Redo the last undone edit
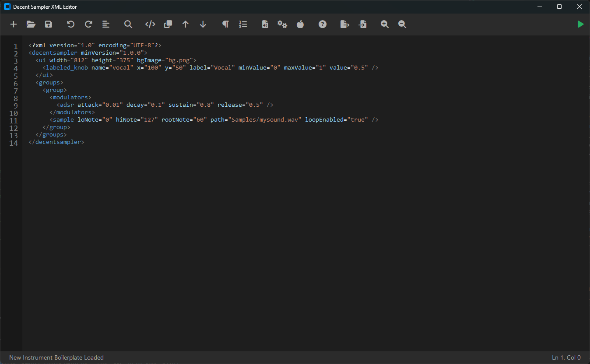This screenshot has height=364, width=590. [88, 24]
